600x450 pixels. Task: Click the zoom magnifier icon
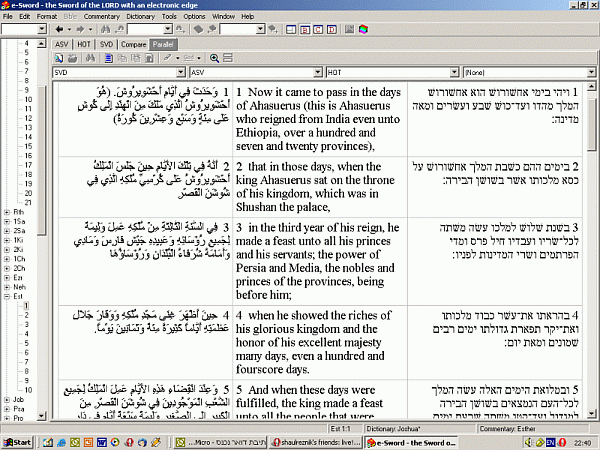[214, 58]
